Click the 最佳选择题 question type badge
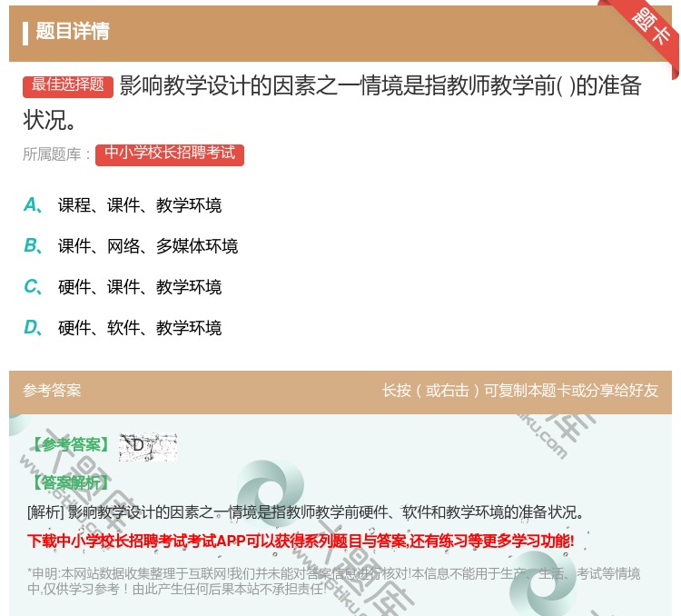The width and height of the screenshot is (681, 616). click(x=68, y=85)
